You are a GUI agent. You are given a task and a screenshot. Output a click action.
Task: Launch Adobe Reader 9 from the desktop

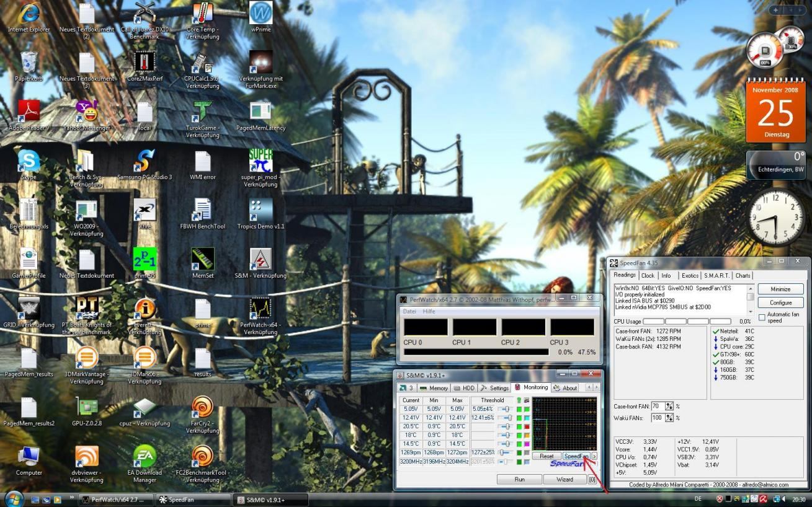click(x=29, y=115)
